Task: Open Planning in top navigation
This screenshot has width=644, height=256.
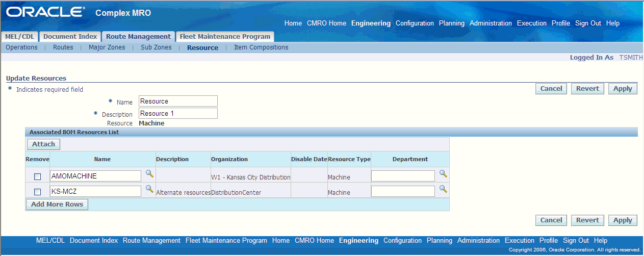Action: click(452, 23)
